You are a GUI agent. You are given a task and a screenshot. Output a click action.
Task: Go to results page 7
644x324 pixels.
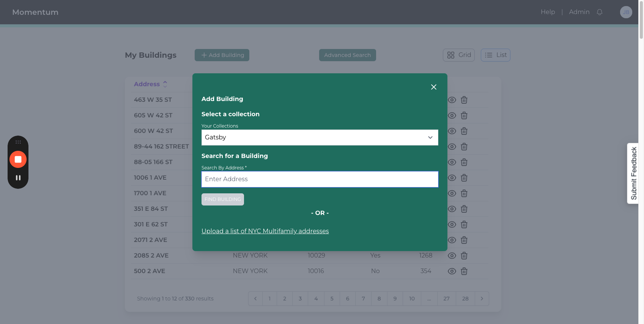coord(364,299)
